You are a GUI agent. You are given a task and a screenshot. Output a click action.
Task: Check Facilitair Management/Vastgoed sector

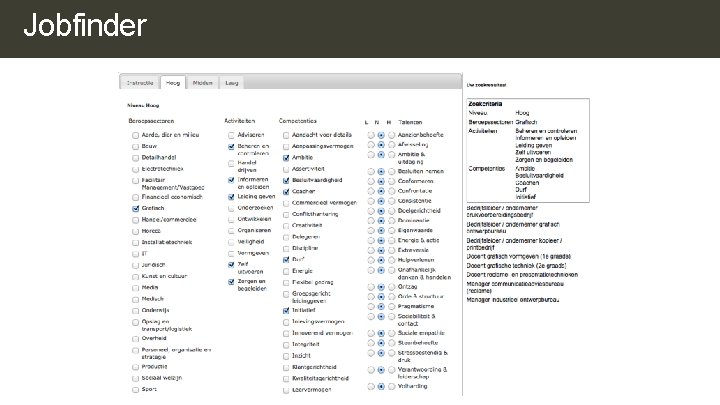point(135,181)
